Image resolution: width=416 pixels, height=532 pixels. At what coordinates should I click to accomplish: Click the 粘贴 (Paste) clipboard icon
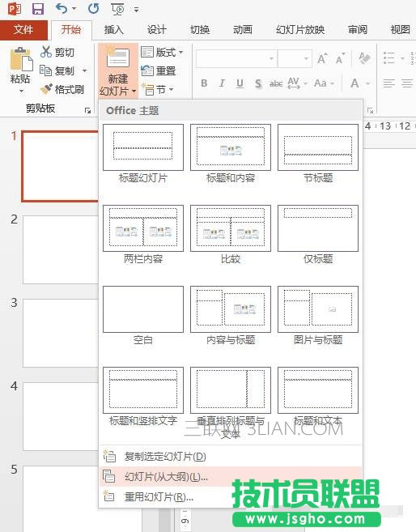[21, 60]
